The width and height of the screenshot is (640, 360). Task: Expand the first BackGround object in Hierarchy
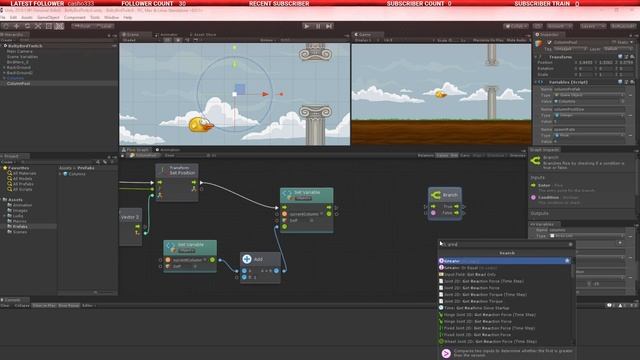[x=4, y=67]
